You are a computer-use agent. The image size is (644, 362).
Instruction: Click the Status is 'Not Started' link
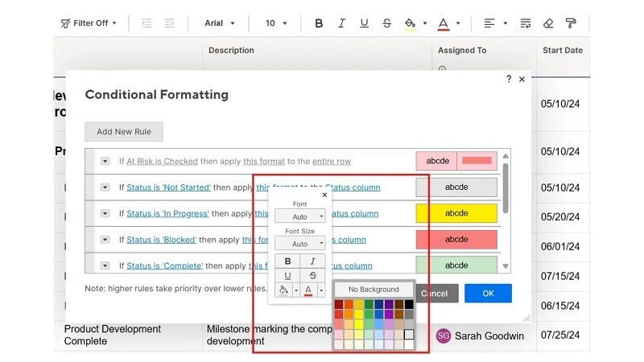[x=168, y=187]
